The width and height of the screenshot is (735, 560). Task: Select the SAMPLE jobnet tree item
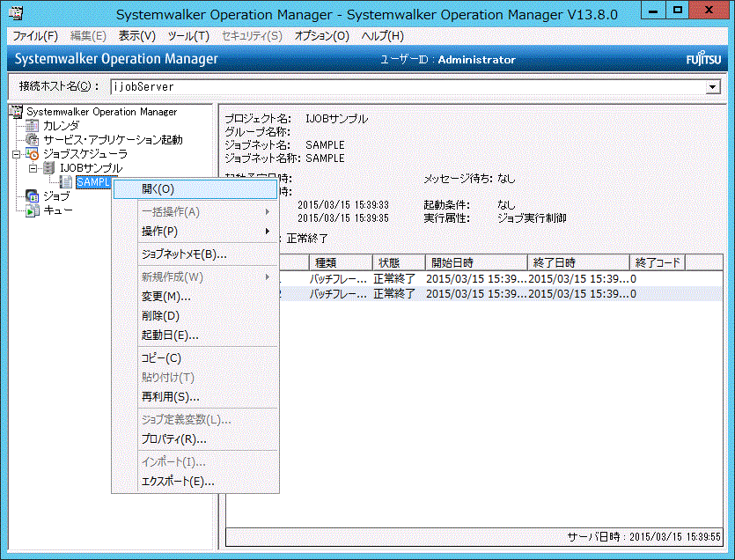pos(94,182)
